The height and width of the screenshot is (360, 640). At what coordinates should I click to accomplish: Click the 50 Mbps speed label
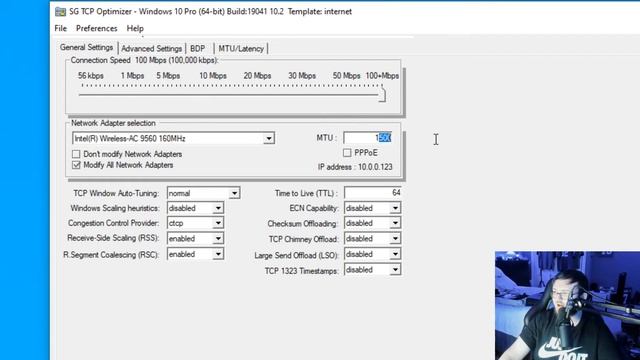(x=347, y=76)
